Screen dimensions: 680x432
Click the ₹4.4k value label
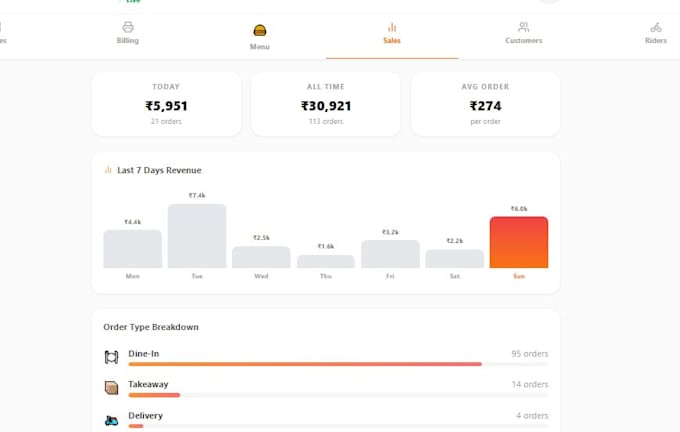coord(133,222)
